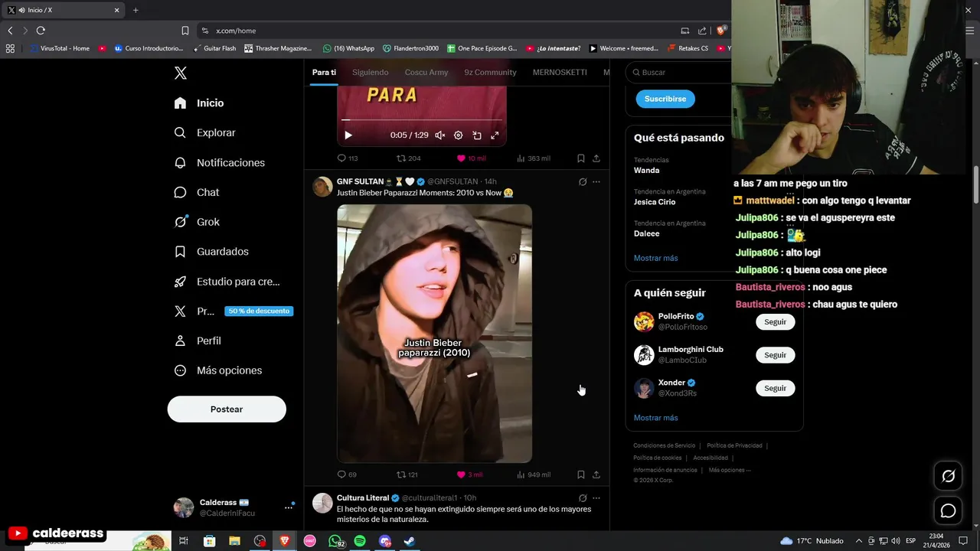Open Grok action on GNF SULTAN post
The image size is (980, 551).
click(583, 182)
